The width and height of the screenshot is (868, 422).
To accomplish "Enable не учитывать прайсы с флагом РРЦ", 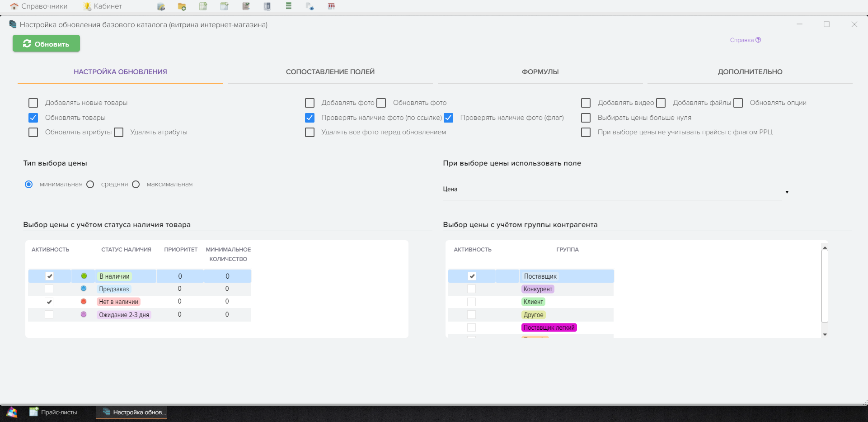I will pyautogui.click(x=586, y=132).
